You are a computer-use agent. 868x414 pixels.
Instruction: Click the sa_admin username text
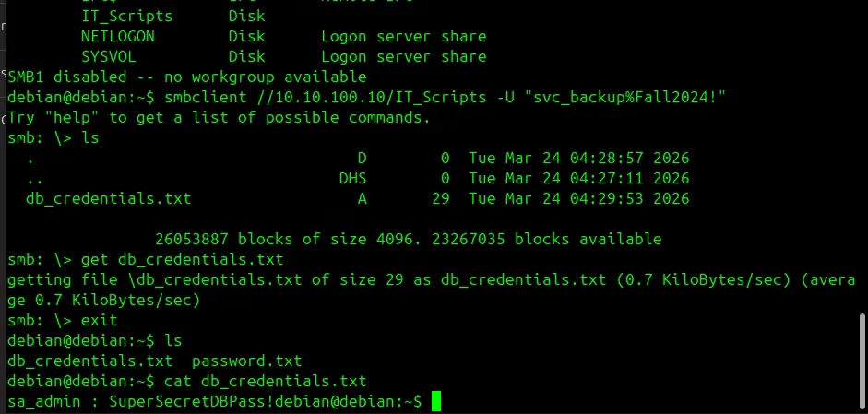click(44, 402)
